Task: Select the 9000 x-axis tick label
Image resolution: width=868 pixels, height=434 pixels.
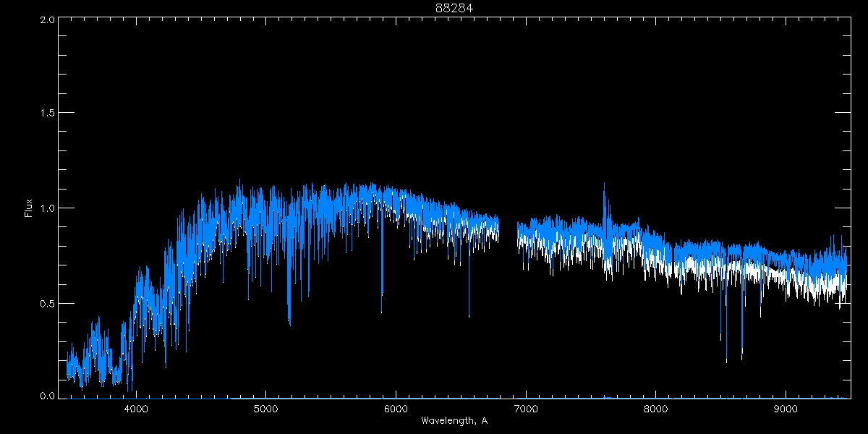Action: point(786,409)
